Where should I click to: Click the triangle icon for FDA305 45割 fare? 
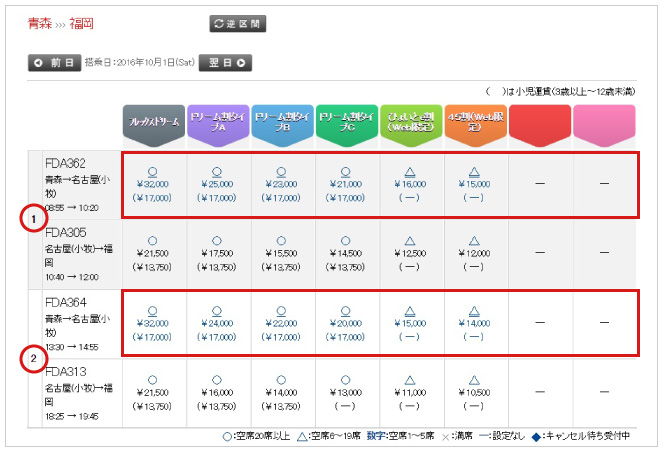click(x=474, y=241)
